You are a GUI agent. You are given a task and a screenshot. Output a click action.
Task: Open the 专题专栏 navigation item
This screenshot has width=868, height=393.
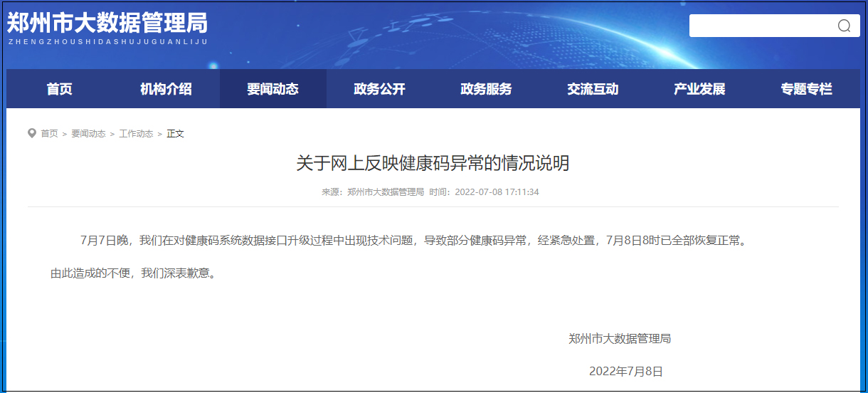coord(807,89)
